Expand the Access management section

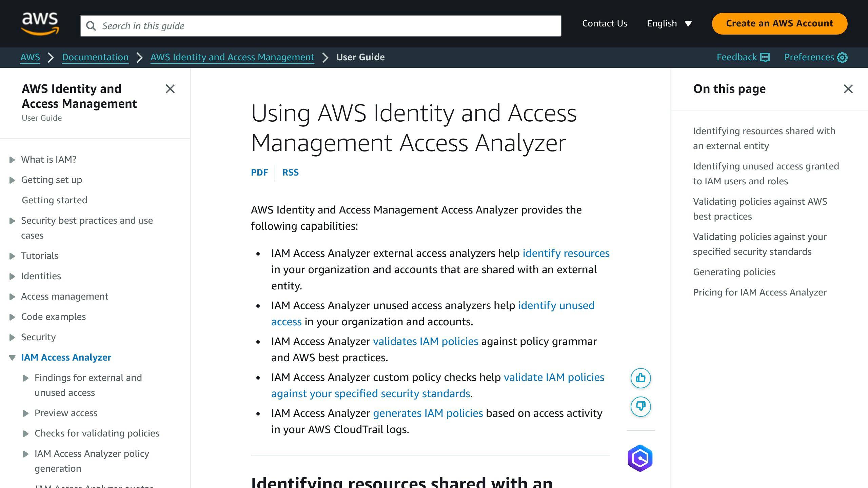[12, 297]
